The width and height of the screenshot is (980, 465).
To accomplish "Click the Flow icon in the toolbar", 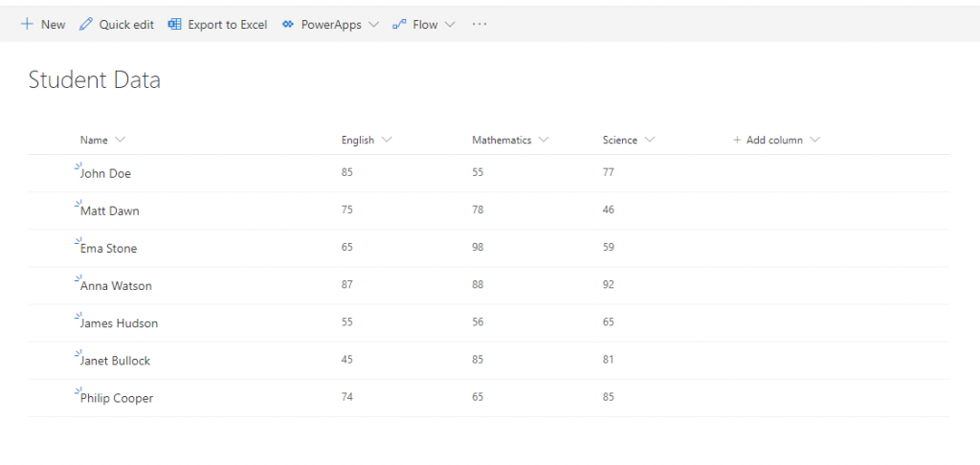I will click(x=399, y=24).
